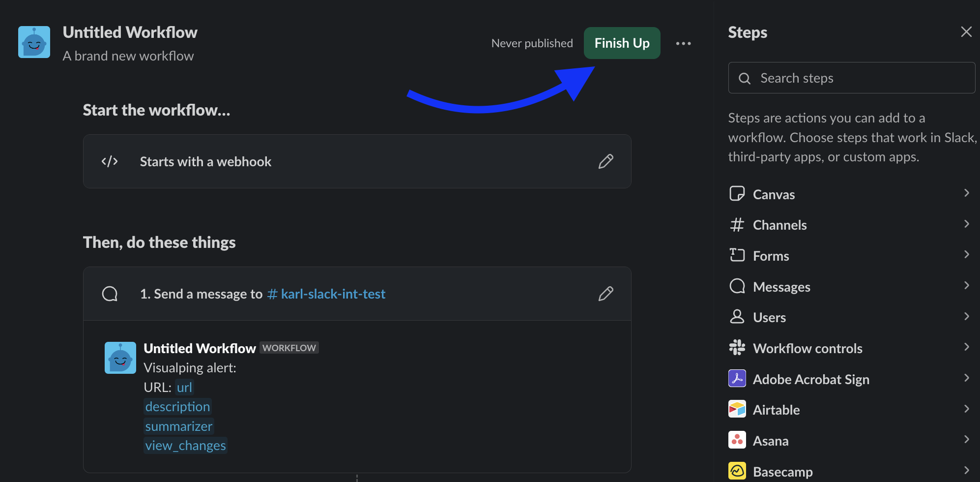
Task: Click the Basecamp app icon
Action: 737,471
